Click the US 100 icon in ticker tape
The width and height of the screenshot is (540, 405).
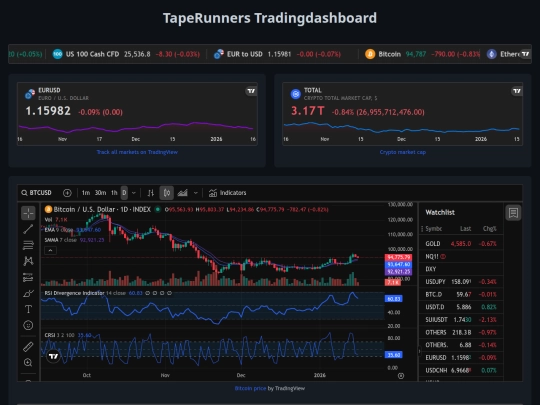pos(58,54)
